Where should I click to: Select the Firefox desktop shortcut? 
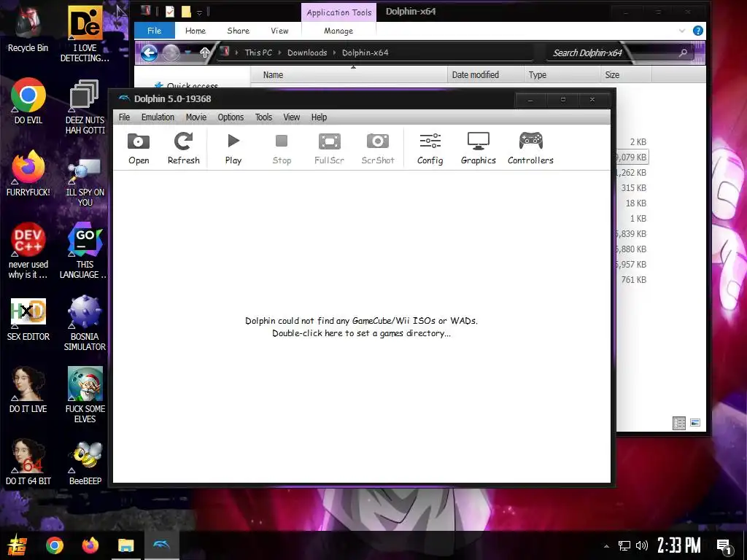point(28,173)
